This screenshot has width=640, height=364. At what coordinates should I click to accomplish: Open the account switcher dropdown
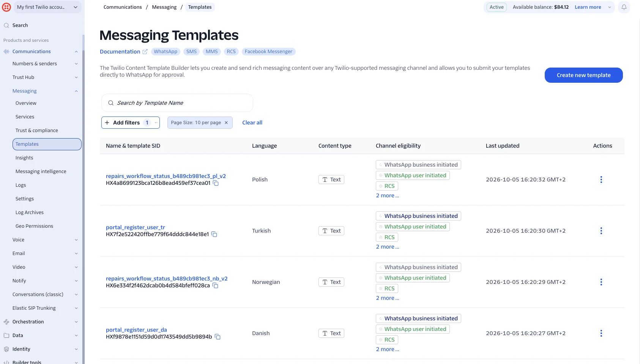[48, 7]
